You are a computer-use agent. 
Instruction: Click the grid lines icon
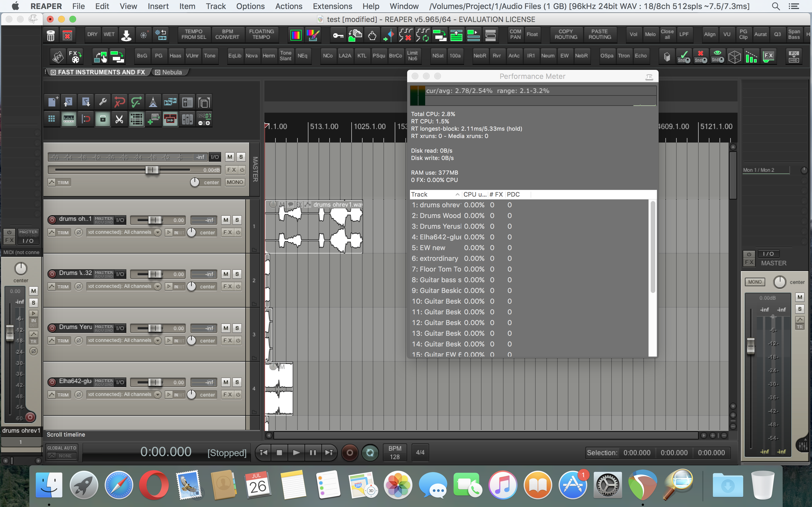[52, 119]
